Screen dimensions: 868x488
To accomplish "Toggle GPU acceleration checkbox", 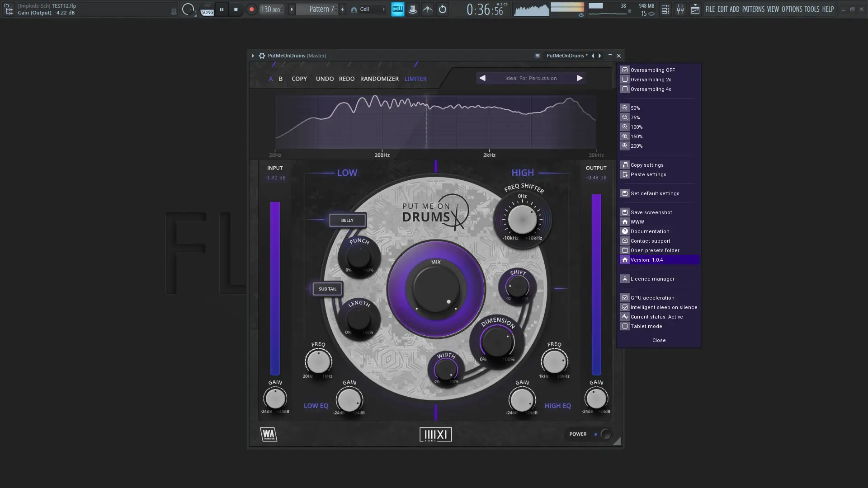I will [625, 298].
